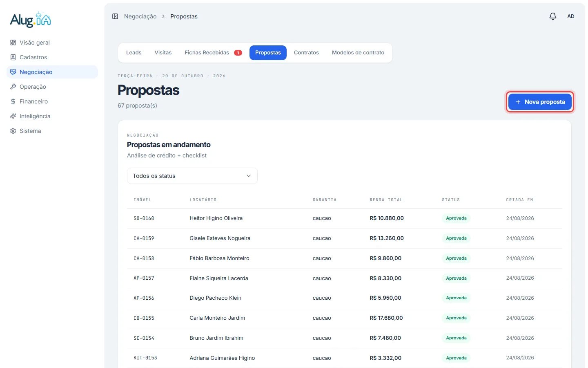Click the Sistema gear icon
588x368 pixels.
pos(13,131)
